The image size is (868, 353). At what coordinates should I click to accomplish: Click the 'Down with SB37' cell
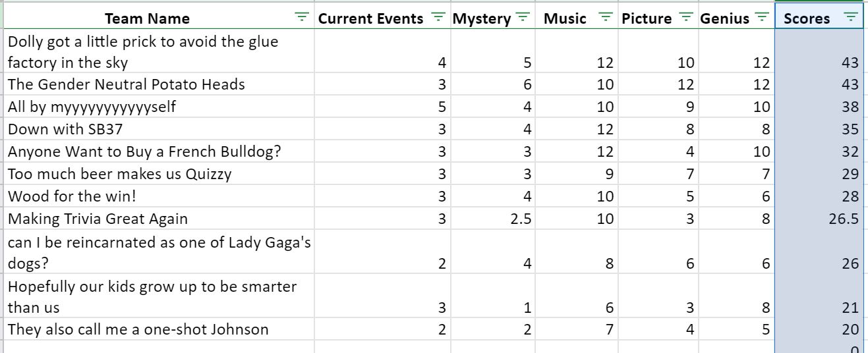[x=159, y=129]
